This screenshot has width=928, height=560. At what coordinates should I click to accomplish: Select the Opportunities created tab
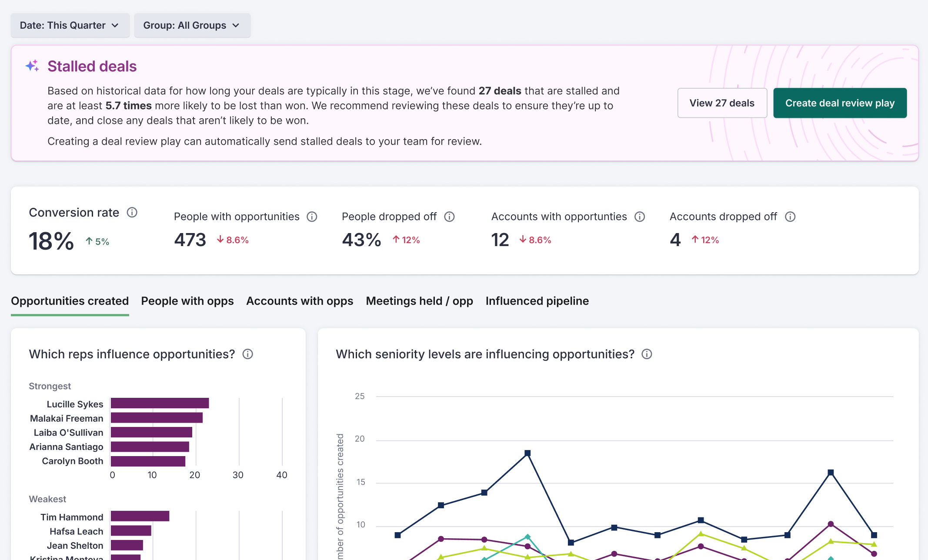click(70, 301)
